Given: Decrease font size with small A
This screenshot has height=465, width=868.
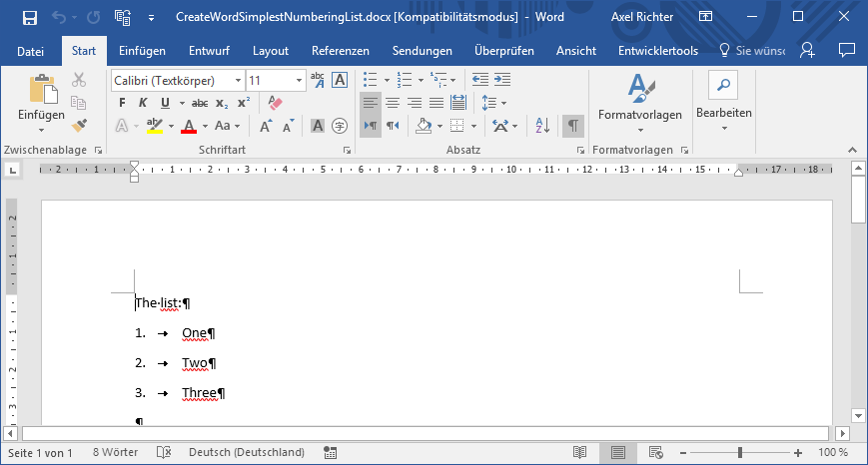Looking at the screenshot, I should pyautogui.click(x=288, y=126).
